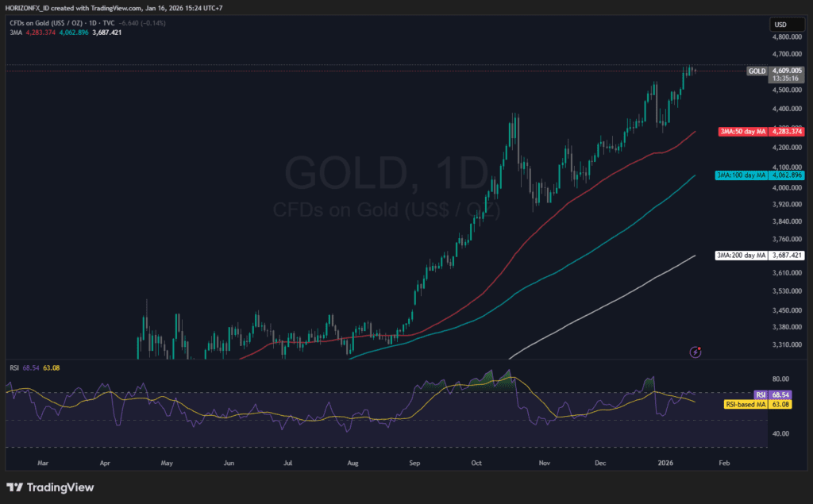Click the Mar label on time axis

42,461
